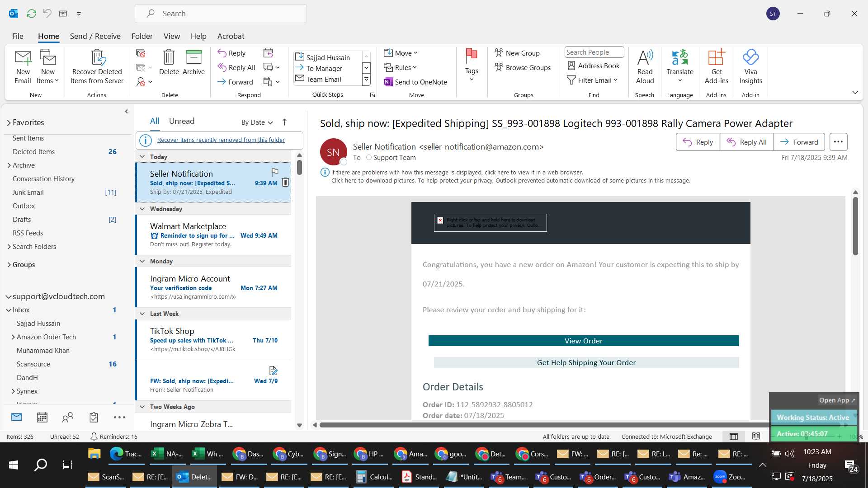Click Get Help Shipping Your Order
868x488 pixels.
coord(586,362)
